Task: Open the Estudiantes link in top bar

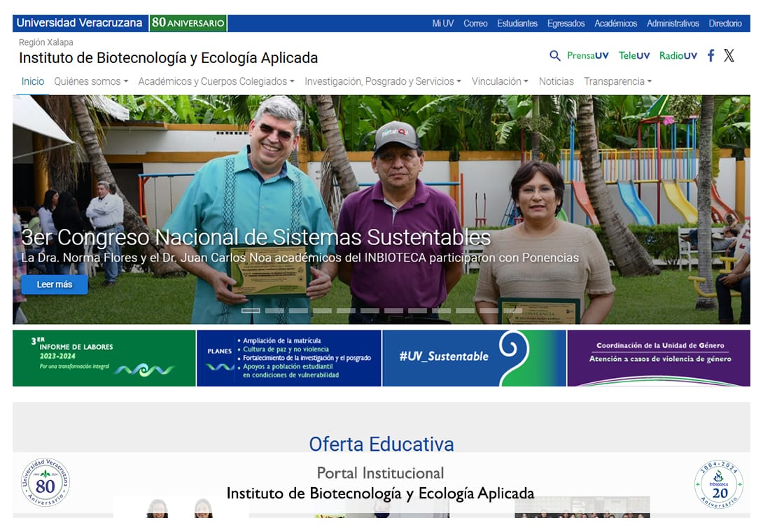Action: [x=517, y=23]
